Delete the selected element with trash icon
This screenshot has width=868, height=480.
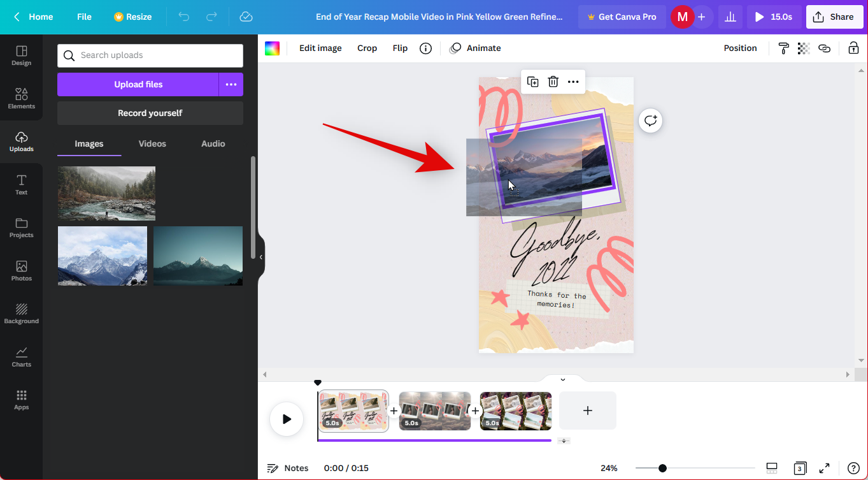pyautogui.click(x=553, y=82)
